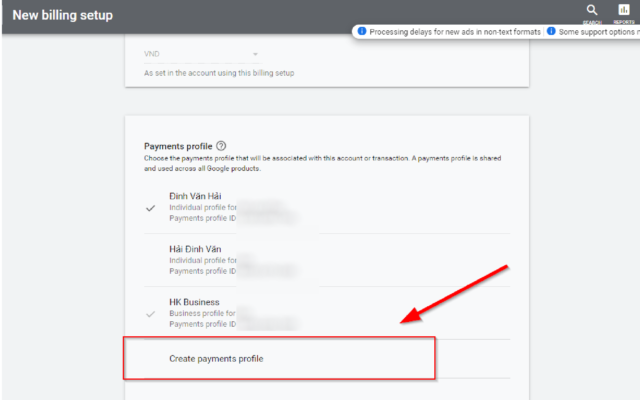This screenshot has width=640, height=400.
Task: Expand the VND currency dropdown
Action: (202, 54)
